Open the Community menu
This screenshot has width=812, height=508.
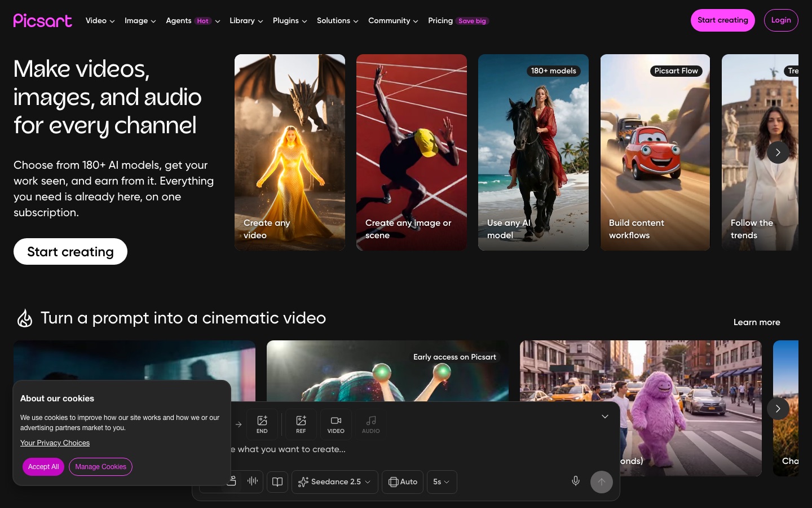point(394,21)
